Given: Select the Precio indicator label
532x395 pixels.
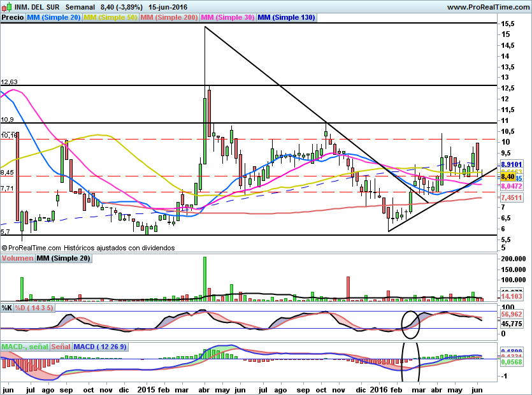Looking at the screenshot, I should pos(13,18).
